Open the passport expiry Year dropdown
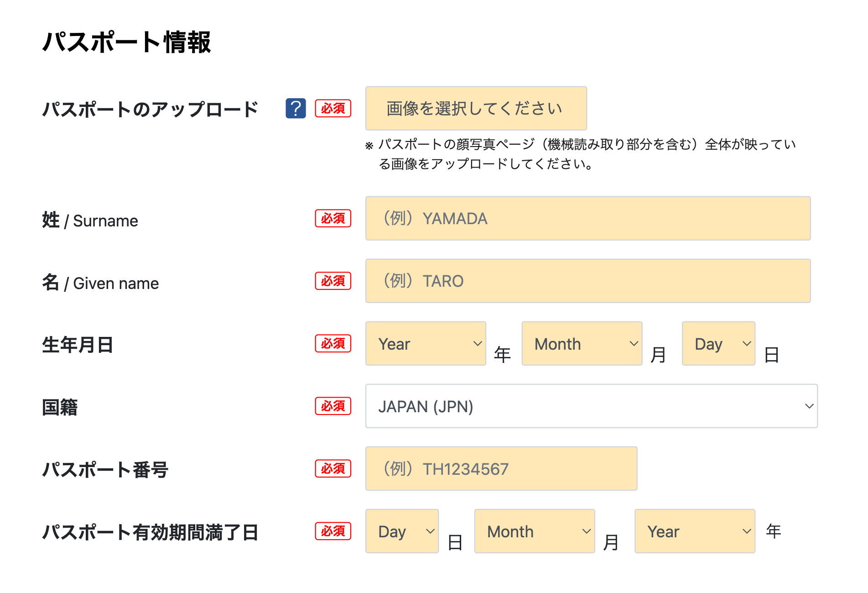Screen dimensions: 868x593 pos(694,531)
